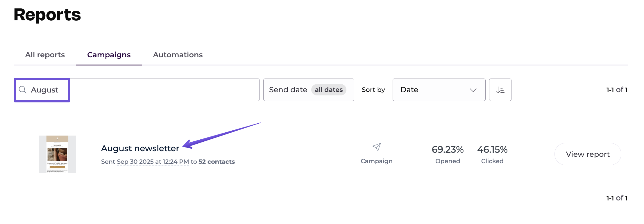
Task: Click the August newsletter email thumbnail
Action: click(x=57, y=154)
